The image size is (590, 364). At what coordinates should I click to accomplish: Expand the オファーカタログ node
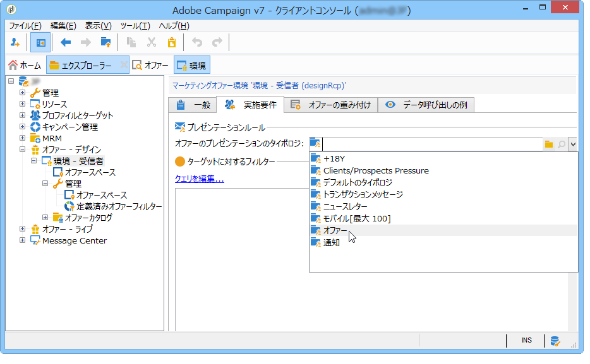pyautogui.click(x=45, y=217)
